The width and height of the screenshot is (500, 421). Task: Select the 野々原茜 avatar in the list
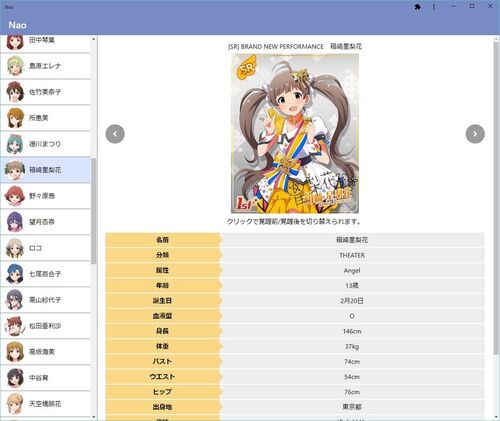(x=15, y=196)
